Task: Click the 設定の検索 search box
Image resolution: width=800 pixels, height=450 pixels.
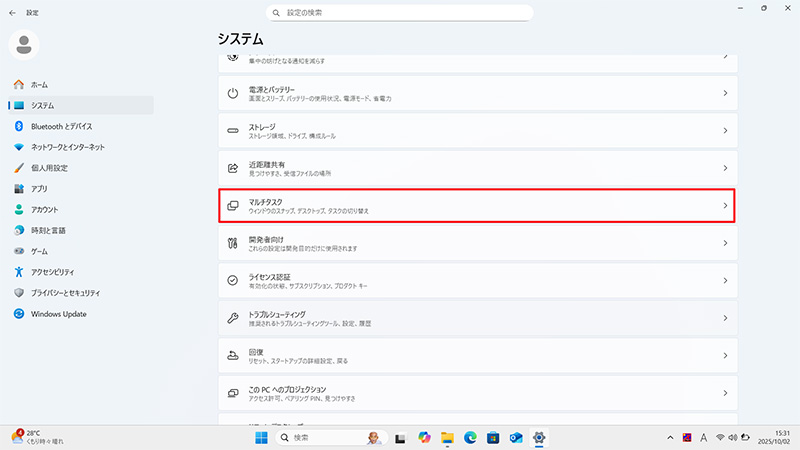Action: click(x=400, y=13)
